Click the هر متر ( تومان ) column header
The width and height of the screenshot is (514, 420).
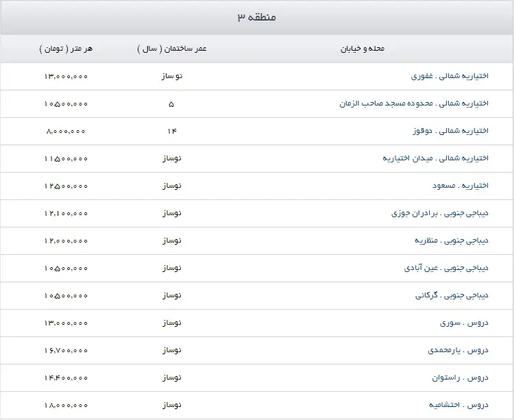click(66, 49)
